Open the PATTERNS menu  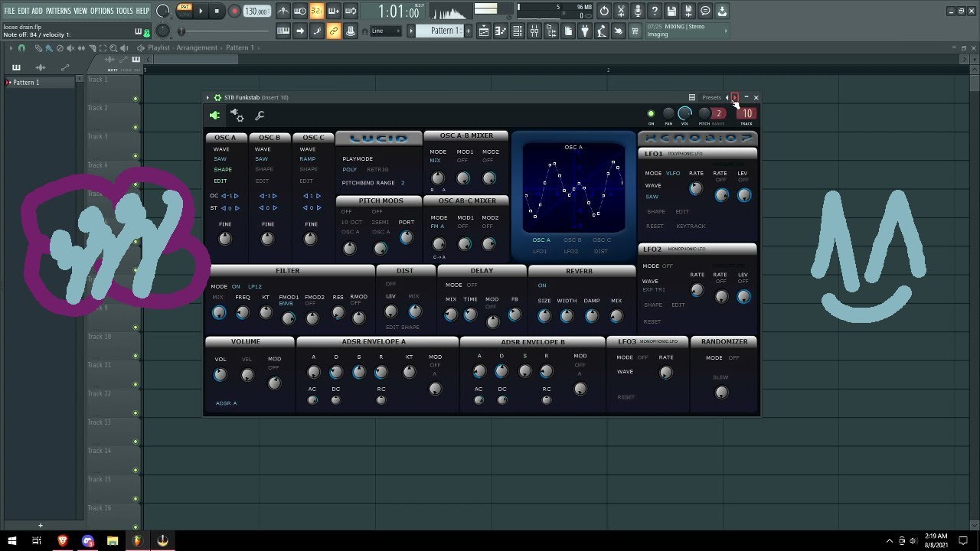click(58, 11)
